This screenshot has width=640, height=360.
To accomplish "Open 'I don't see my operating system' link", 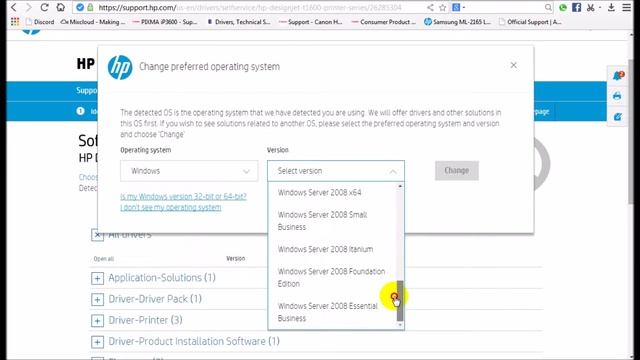I will [171, 207].
